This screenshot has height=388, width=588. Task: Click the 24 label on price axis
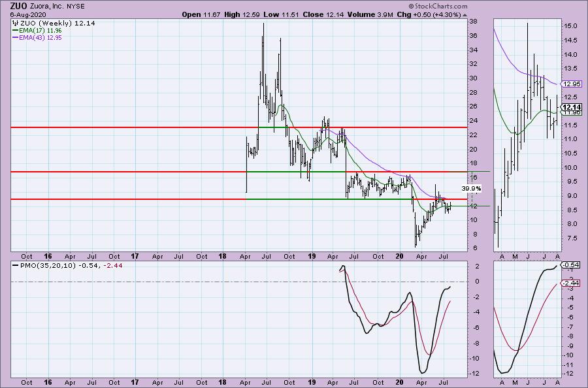click(473, 121)
